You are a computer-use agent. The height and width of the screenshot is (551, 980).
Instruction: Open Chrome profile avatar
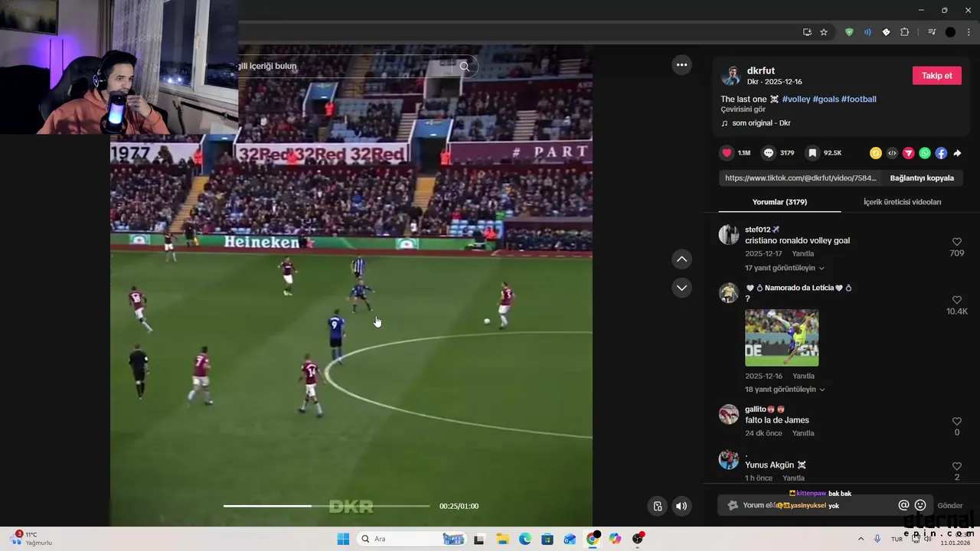pyautogui.click(x=950, y=32)
